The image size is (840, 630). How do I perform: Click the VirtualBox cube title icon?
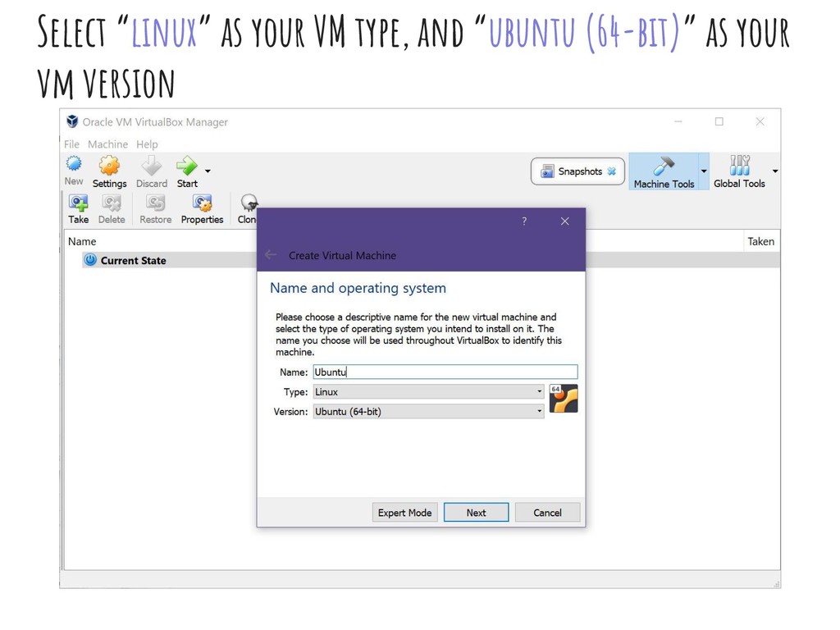(x=72, y=121)
